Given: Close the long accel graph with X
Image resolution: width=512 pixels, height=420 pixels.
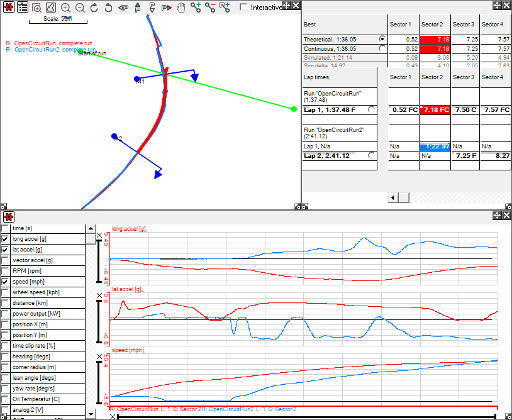Looking at the screenshot, I should (99, 235).
